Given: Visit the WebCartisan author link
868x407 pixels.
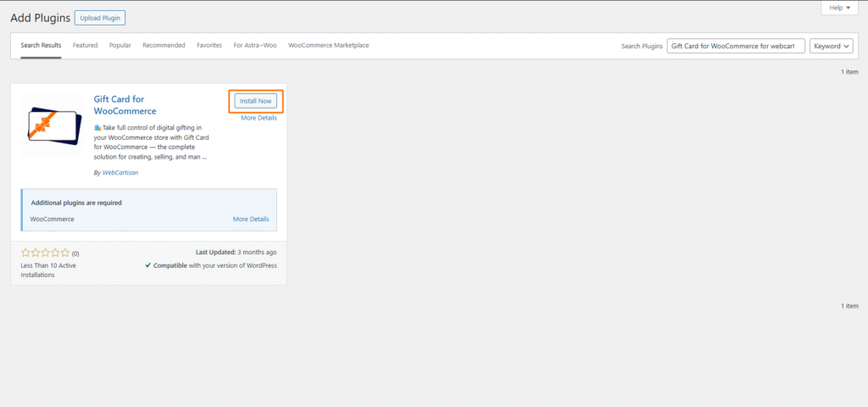Looking at the screenshot, I should 120,172.
